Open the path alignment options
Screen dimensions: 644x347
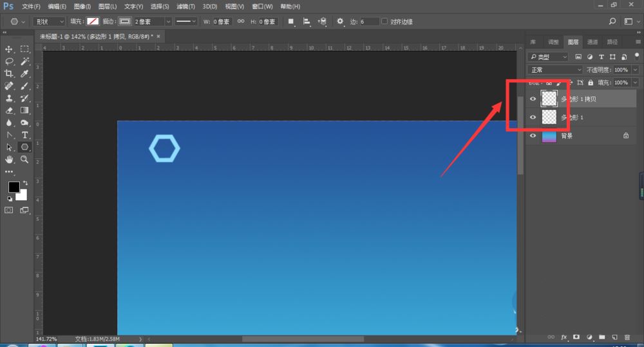click(307, 21)
